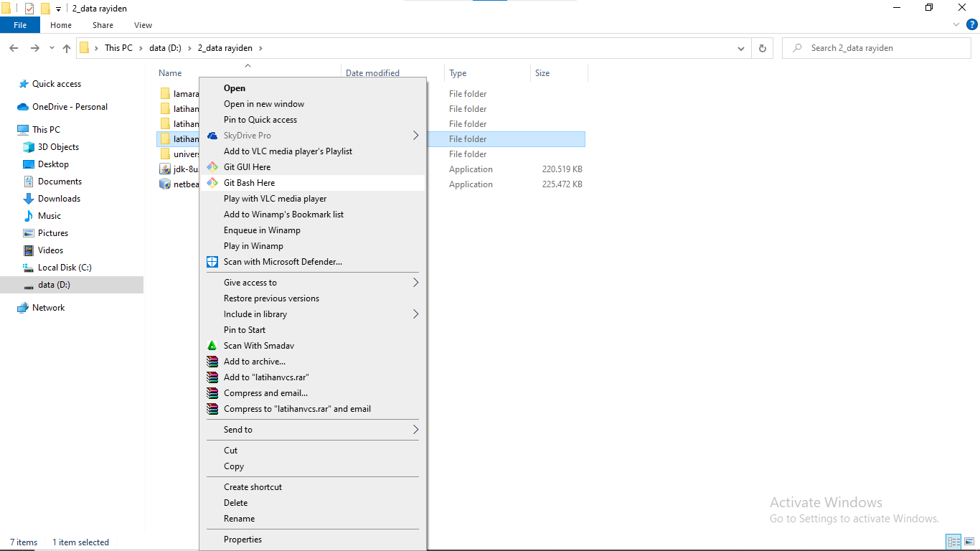980x551 pixels.
Task: Select Downloads in the navigation pane
Action: [x=59, y=199]
